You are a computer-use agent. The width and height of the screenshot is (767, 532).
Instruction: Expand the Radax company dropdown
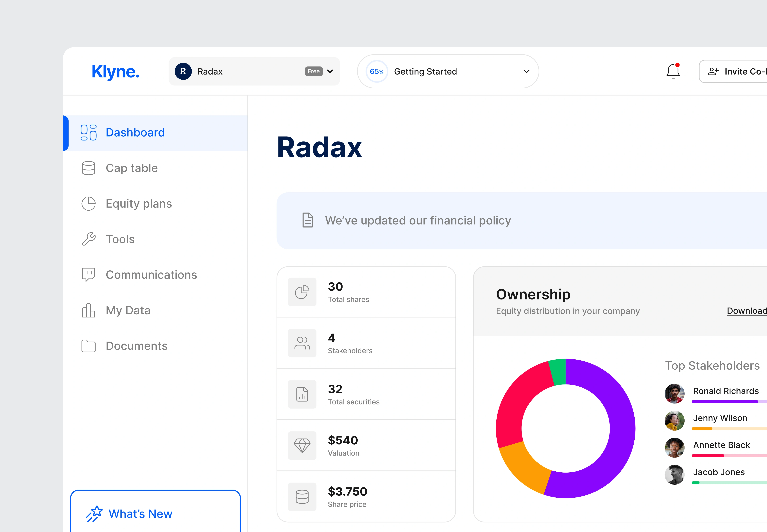tap(330, 71)
